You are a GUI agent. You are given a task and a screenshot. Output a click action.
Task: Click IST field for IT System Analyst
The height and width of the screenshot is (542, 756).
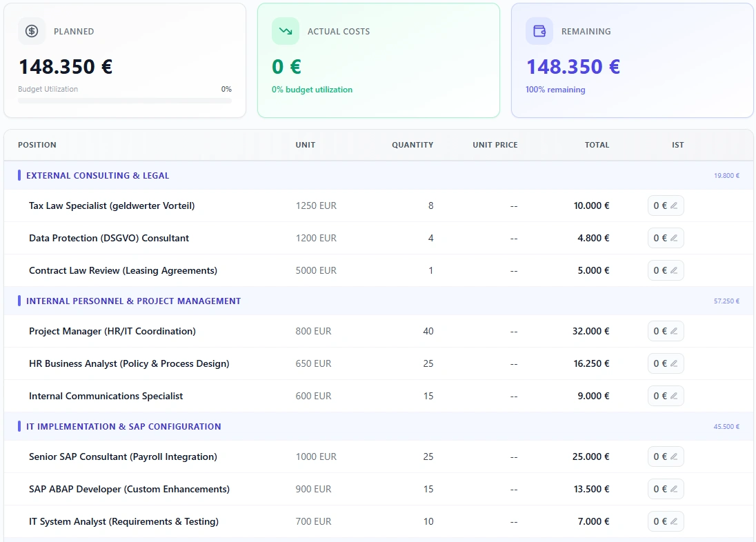665,521
